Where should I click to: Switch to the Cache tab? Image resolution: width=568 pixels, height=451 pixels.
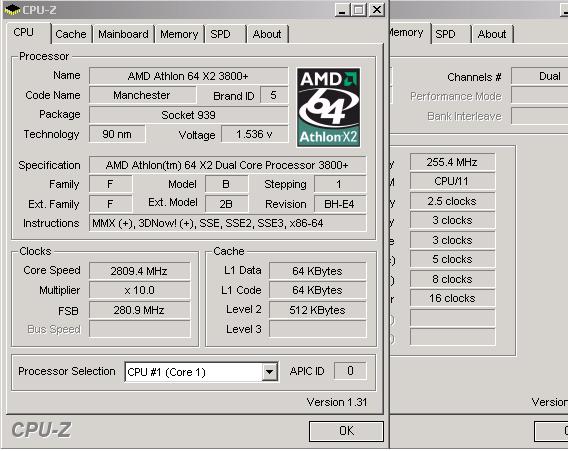(x=71, y=34)
